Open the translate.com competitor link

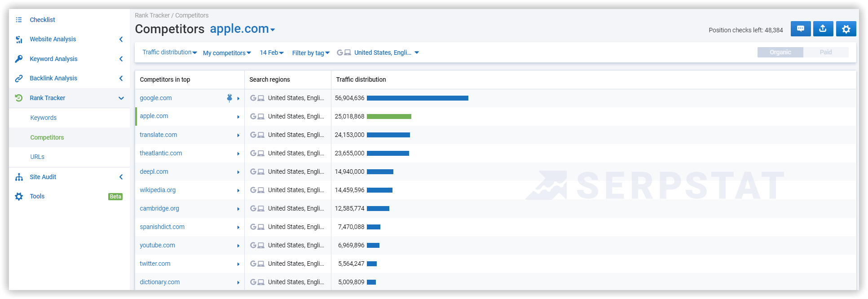click(x=159, y=135)
